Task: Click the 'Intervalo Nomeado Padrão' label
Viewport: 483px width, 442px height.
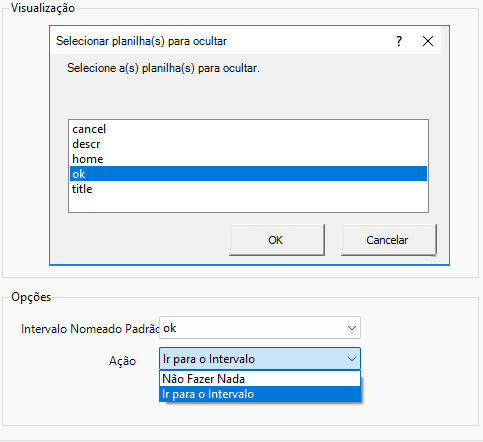Action: pyautogui.click(x=90, y=329)
